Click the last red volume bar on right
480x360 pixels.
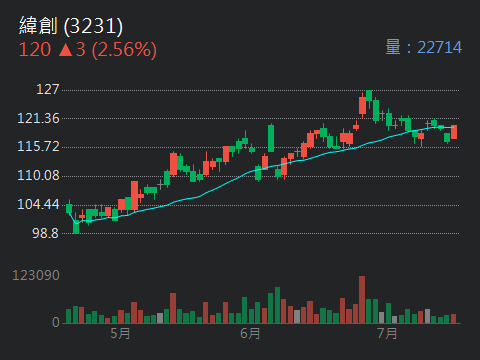[x=453, y=318]
